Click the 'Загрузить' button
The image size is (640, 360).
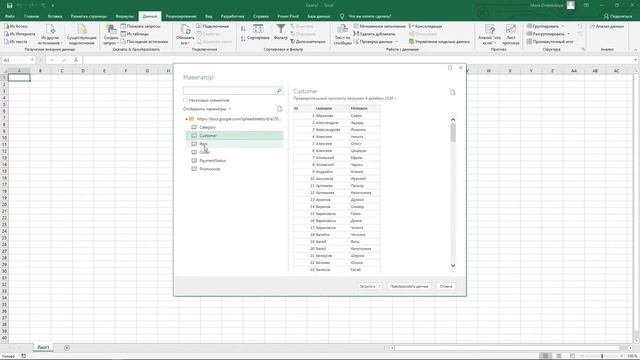367,287
